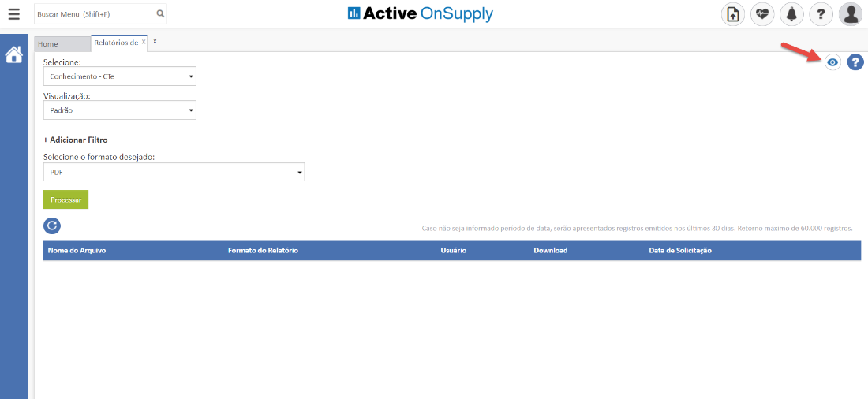Viewport: 868px width, 399px height.
Task: Click the + Adicionar Filtro link
Action: [x=75, y=140]
